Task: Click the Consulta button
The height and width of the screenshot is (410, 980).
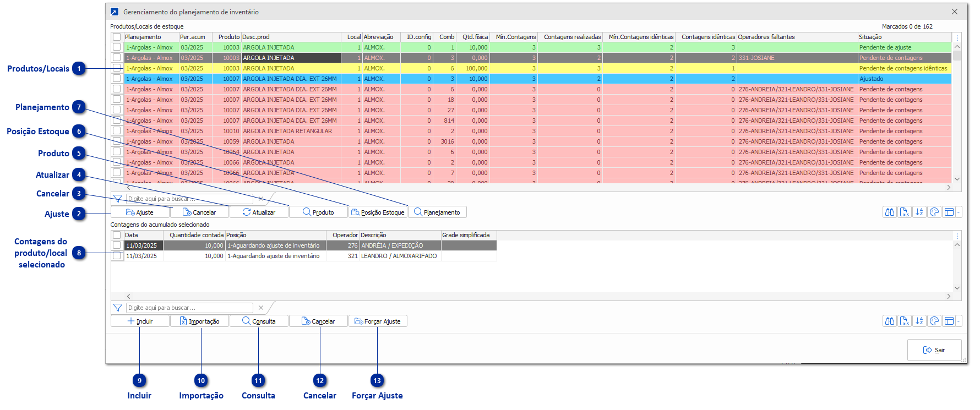Action: pyautogui.click(x=259, y=321)
